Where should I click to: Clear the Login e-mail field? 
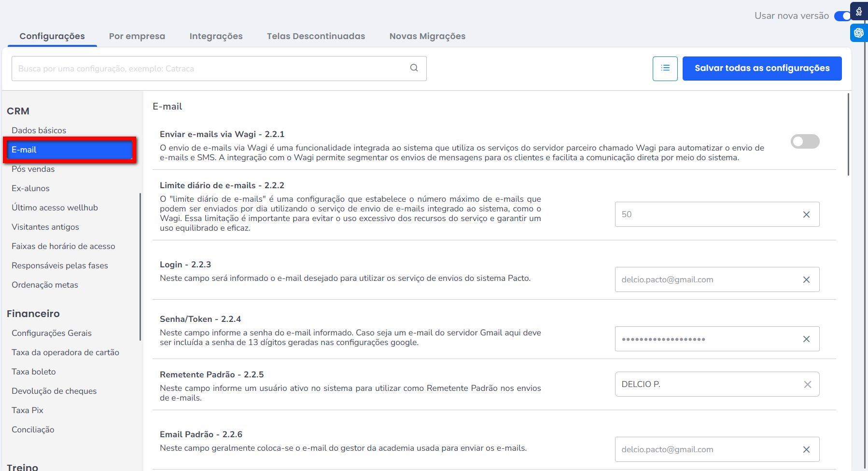(806, 280)
